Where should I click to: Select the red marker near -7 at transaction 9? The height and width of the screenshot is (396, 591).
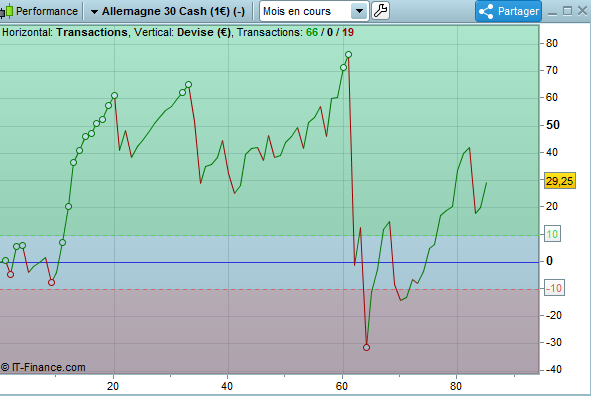click(x=51, y=282)
